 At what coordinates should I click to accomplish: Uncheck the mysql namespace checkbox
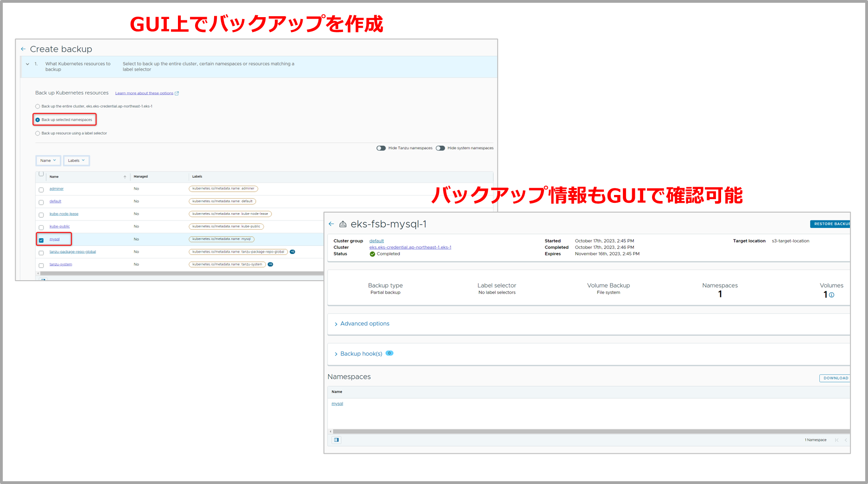tap(41, 240)
